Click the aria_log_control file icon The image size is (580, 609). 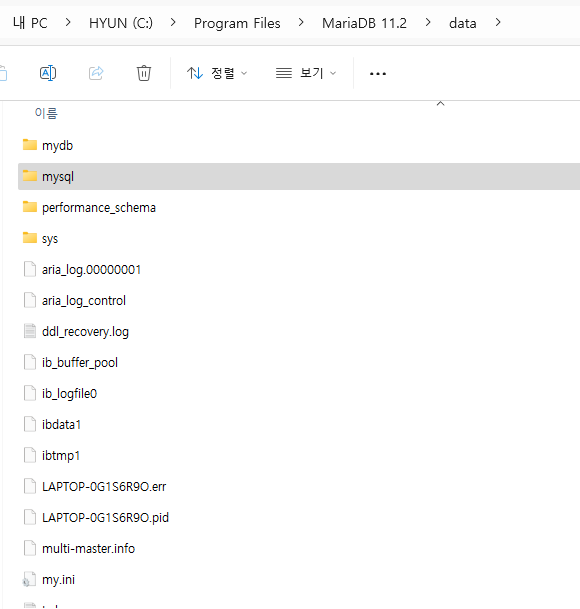(30, 300)
